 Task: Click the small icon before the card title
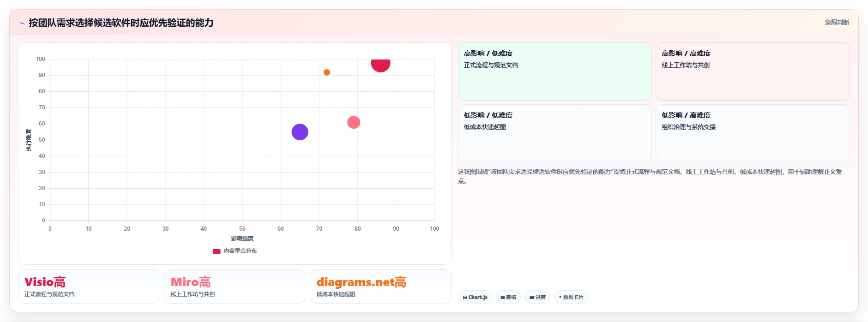22,23
